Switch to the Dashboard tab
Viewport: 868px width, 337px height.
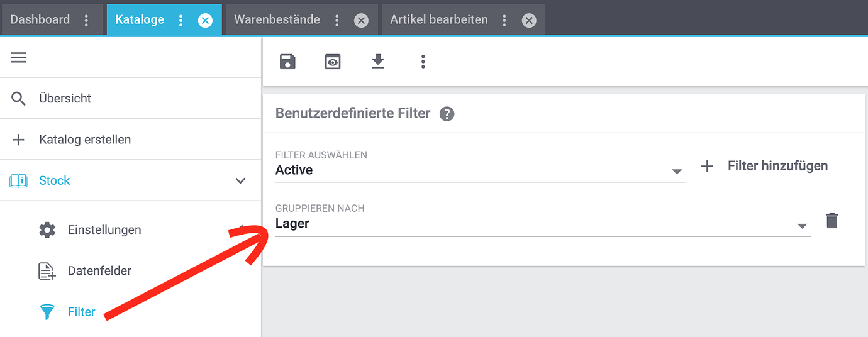40,19
